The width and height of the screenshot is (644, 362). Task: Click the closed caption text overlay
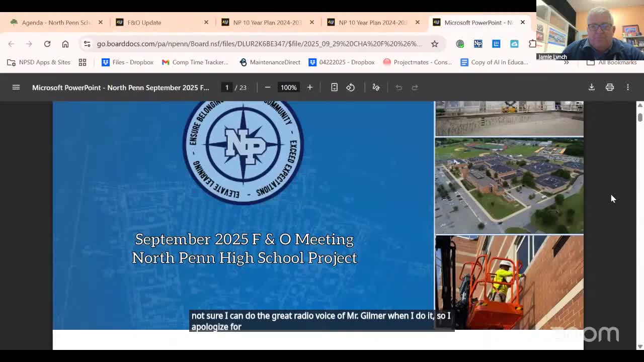click(321, 321)
